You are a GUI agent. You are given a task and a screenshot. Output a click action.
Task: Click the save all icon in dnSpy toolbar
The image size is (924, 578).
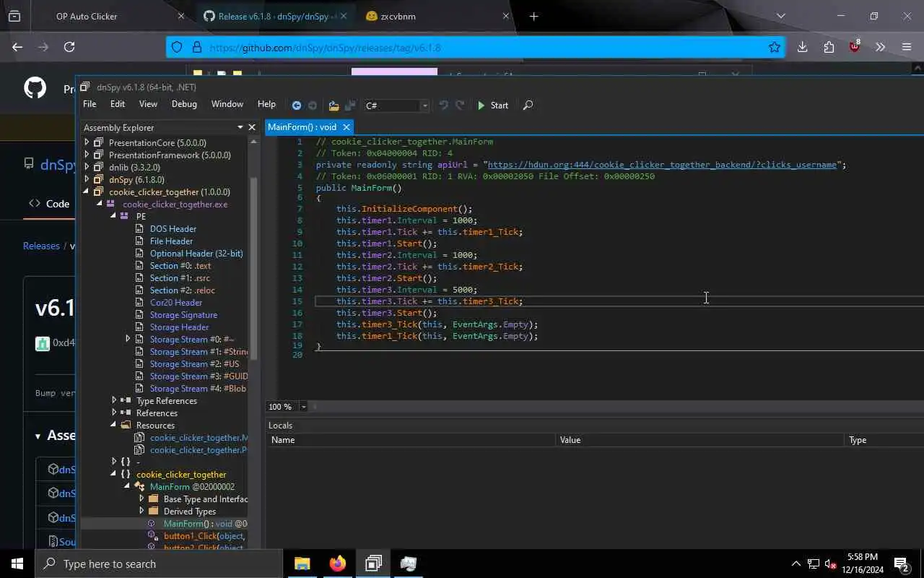click(x=350, y=105)
